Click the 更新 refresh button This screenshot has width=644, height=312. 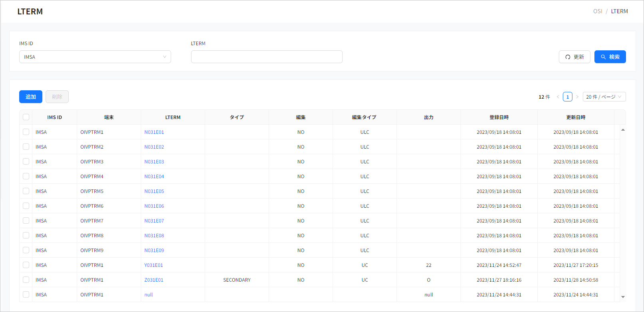click(574, 57)
